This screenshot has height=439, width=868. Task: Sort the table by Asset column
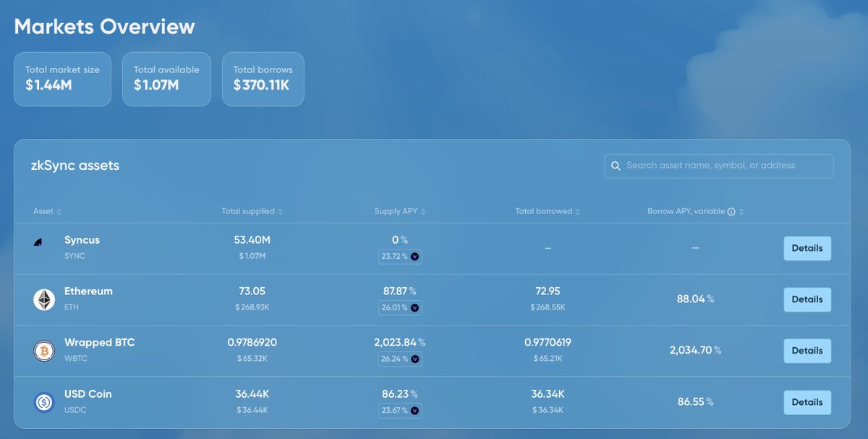48,211
